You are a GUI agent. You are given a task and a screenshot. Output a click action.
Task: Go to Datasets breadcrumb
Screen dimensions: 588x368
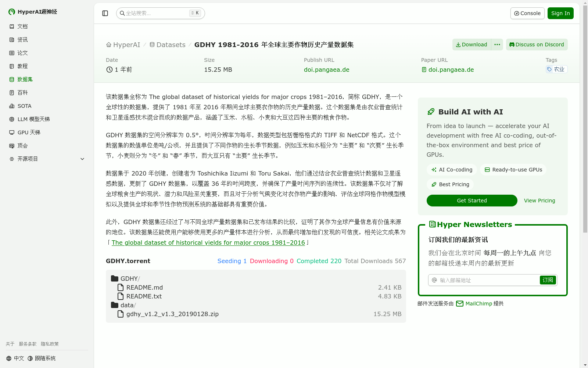tap(168, 45)
